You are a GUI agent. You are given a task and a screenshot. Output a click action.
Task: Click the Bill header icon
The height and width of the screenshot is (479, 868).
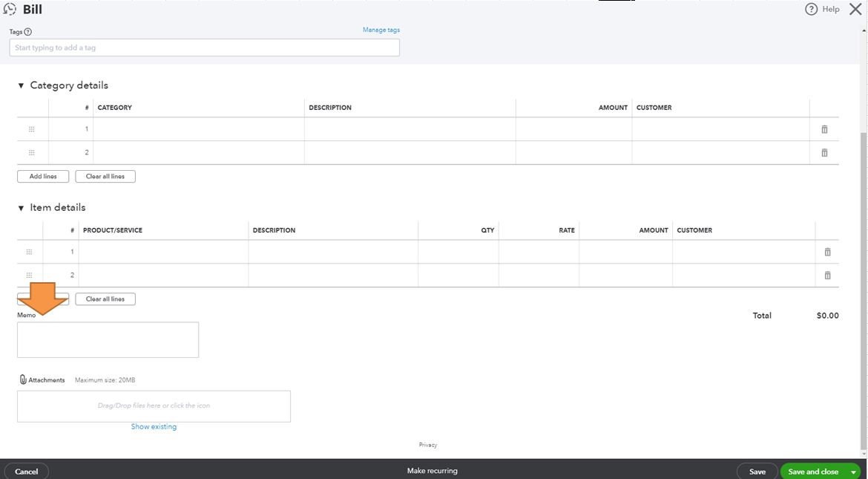10,9
